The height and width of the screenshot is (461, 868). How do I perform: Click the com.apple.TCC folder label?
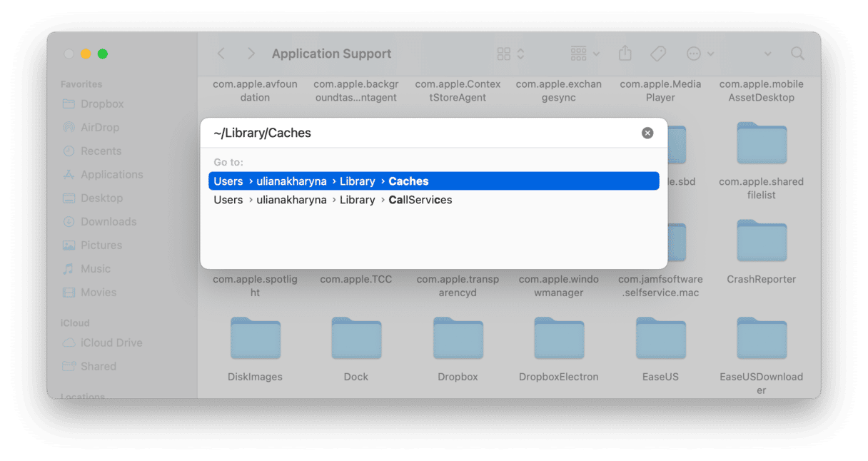[x=356, y=279]
